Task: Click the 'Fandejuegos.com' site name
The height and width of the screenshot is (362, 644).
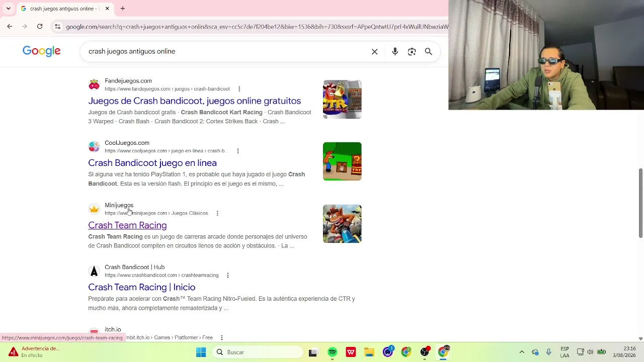Action: (128, 81)
